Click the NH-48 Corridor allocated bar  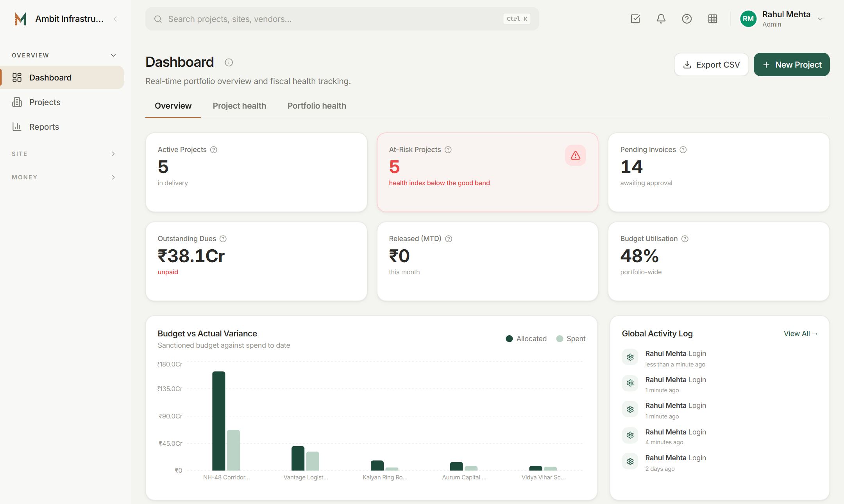[219, 421]
